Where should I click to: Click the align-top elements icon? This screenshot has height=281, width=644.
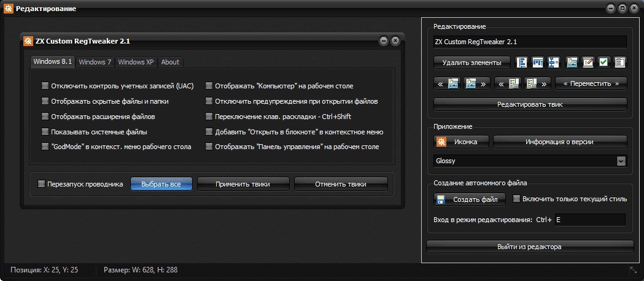538,63
